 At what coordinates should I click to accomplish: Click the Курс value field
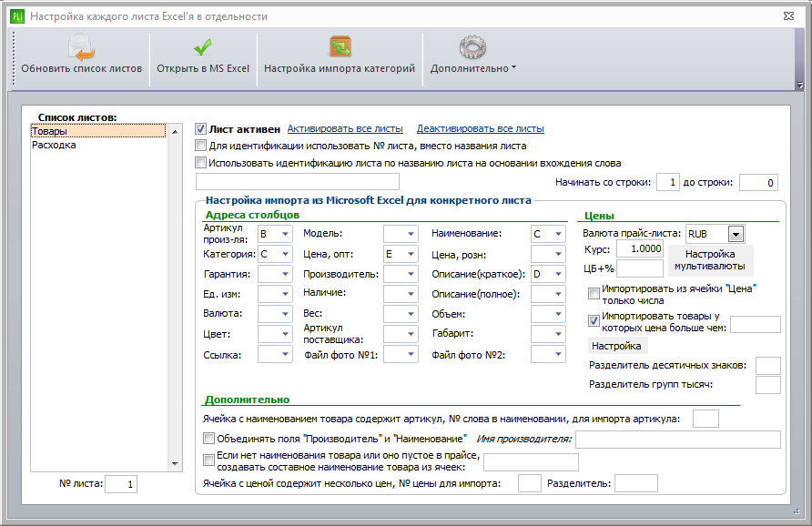pos(640,249)
